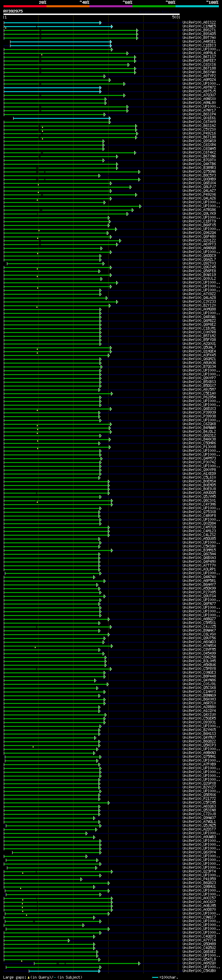Select hit label UniRef100_Q962Q4

pyautogui.click(x=199, y=233)
